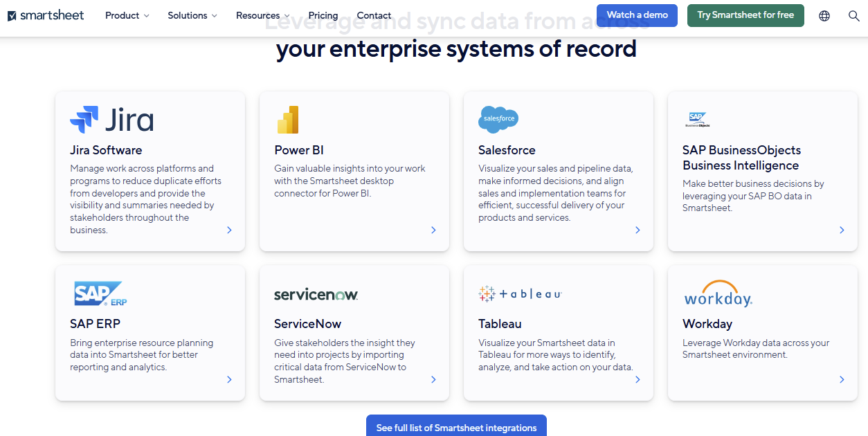Image resolution: width=868 pixels, height=436 pixels.
Task: Open SAP BusinessObjects Business Intelligence title
Action: tap(742, 158)
